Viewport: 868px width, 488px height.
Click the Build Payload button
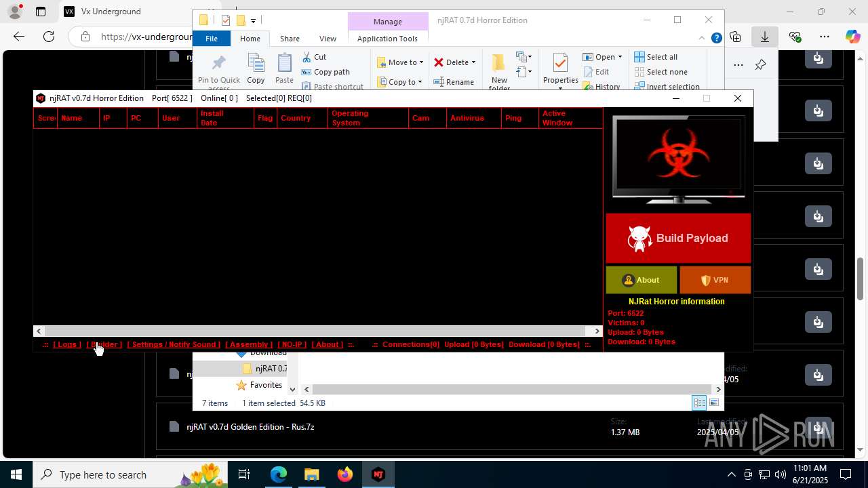click(678, 238)
